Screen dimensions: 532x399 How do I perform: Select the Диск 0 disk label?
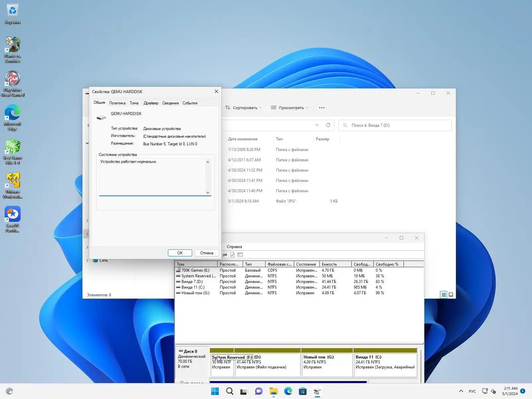pyautogui.click(x=192, y=362)
